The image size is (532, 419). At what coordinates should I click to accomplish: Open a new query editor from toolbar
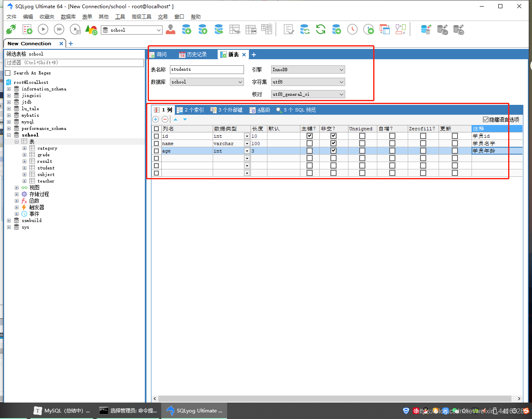27,29
